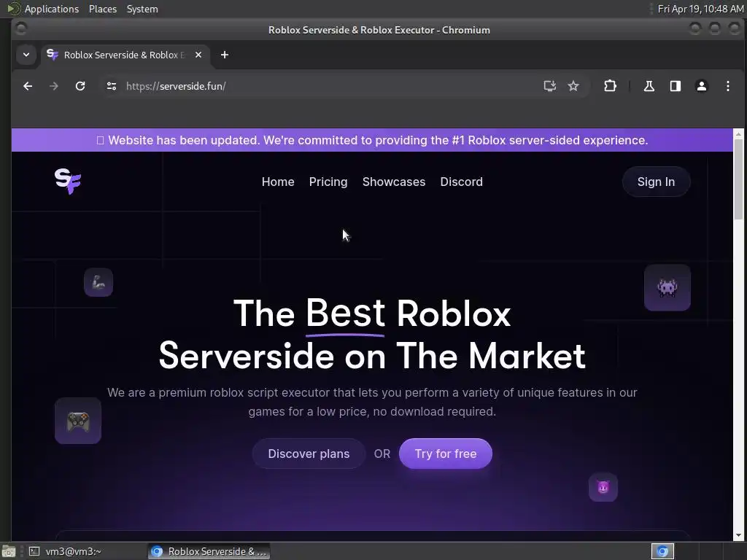Image resolution: width=747 pixels, height=560 pixels.
Task: Click the website updated announcement banner
Action: (372, 140)
